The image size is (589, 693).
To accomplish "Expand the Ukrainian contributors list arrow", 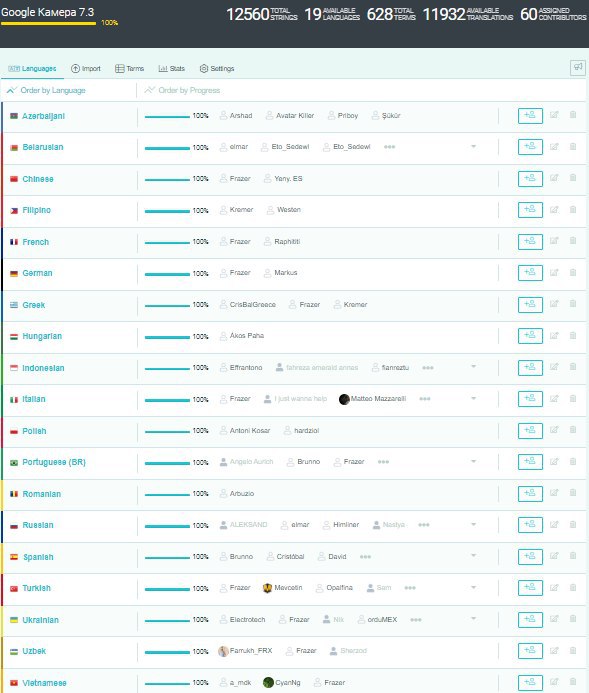I will click(473, 618).
